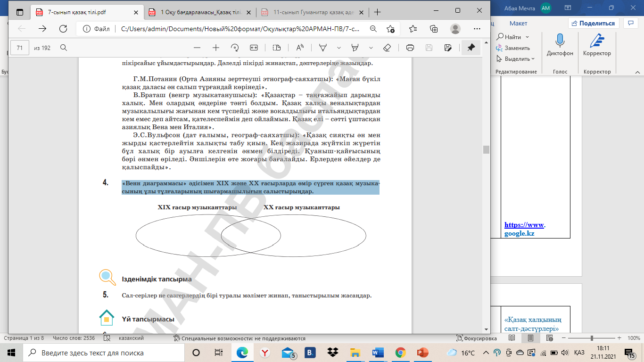The image size is (644, 362).
Task: Open Edge Collections
Action: tap(434, 29)
